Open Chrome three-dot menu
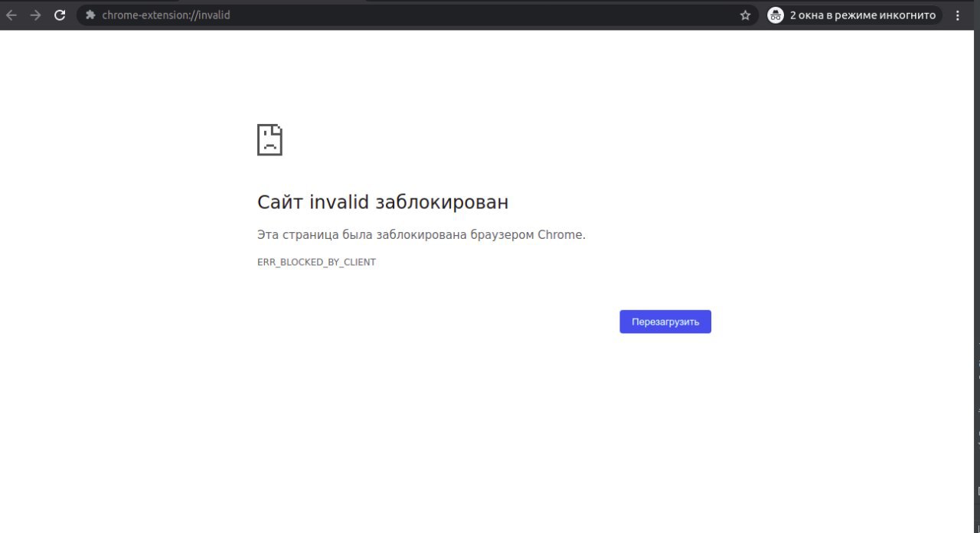 (x=958, y=15)
